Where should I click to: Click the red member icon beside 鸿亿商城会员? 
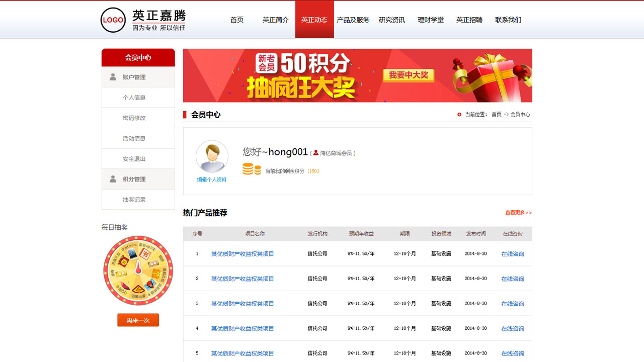click(x=316, y=153)
